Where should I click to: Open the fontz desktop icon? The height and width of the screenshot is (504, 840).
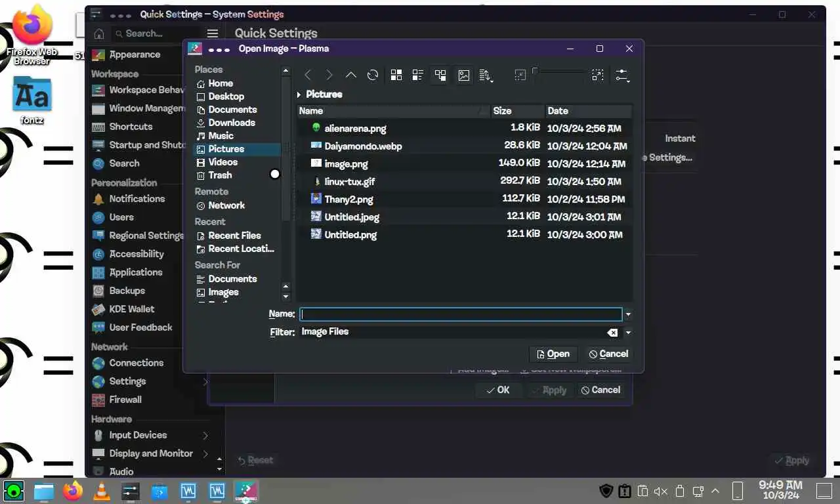point(31,100)
